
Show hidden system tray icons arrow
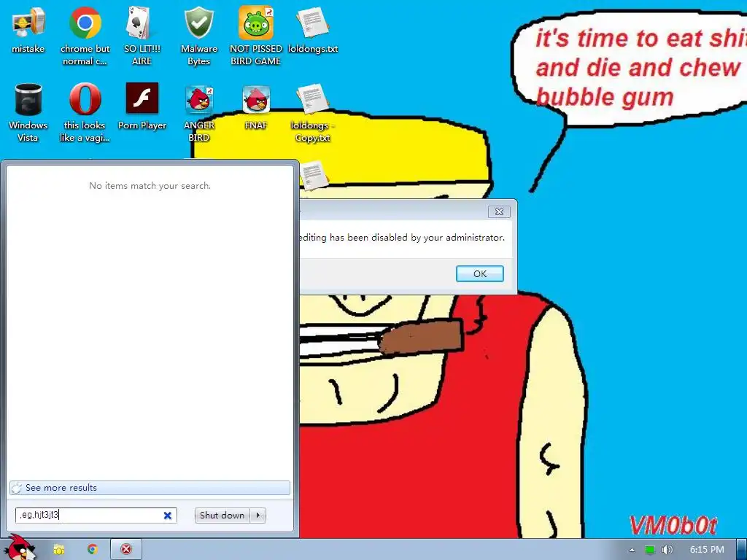tap(632, 550)
